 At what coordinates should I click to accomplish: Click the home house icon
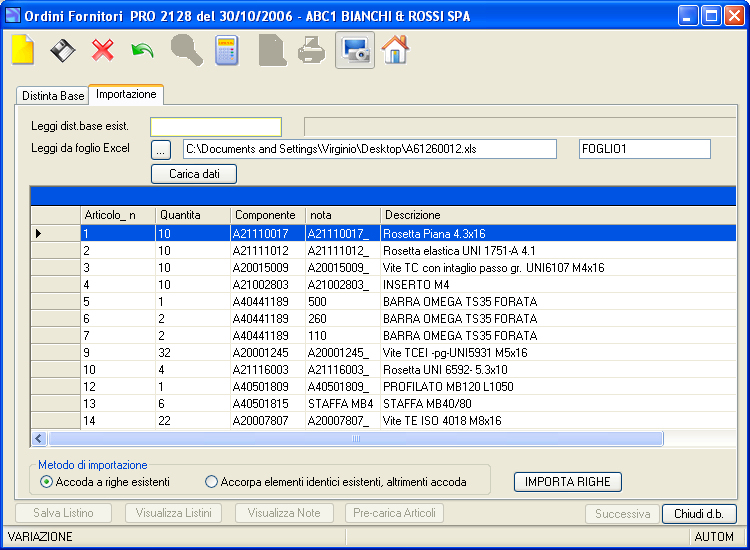[x=395, y=49]
